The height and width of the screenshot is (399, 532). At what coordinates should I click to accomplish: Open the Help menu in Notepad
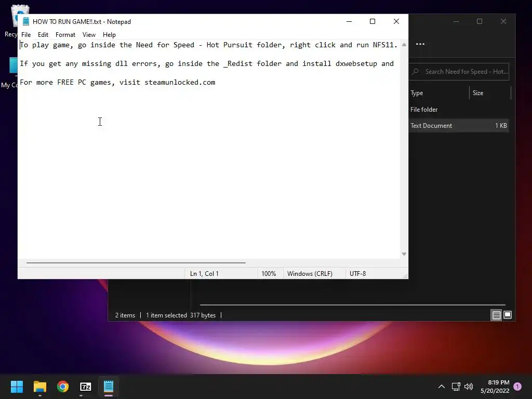click(109, 35)
